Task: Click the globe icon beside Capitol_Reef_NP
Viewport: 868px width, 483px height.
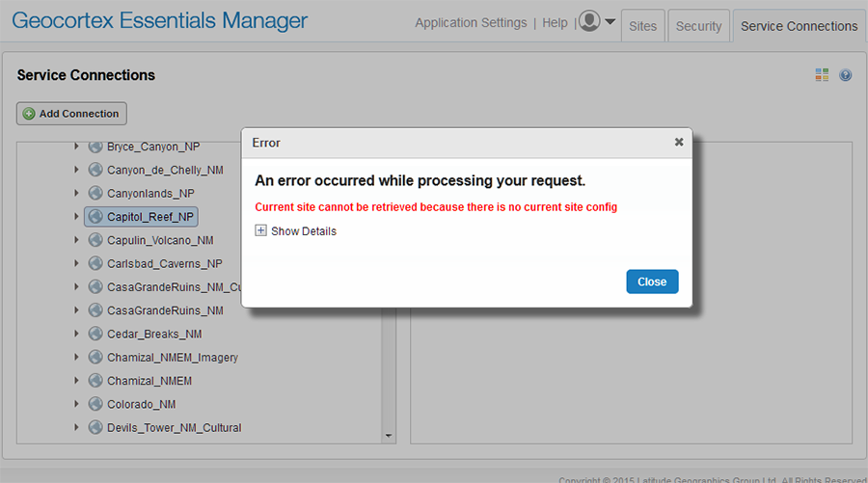Action: 95,216
